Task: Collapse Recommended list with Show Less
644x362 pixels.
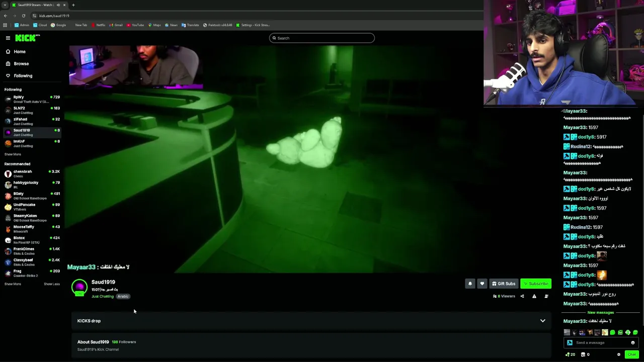Action: point(52,284)
